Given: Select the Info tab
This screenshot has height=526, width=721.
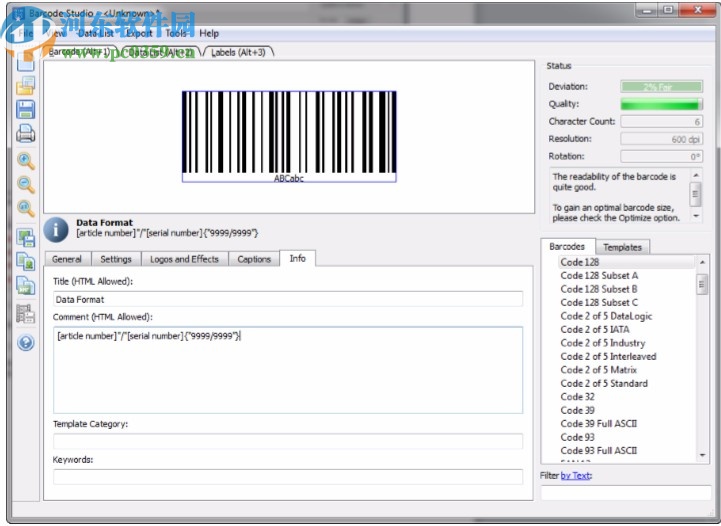Looking at the screenshot, I should (x=298, y=258).
